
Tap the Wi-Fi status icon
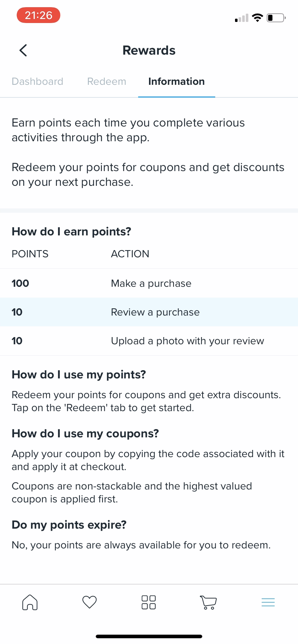tap(257, 18)
